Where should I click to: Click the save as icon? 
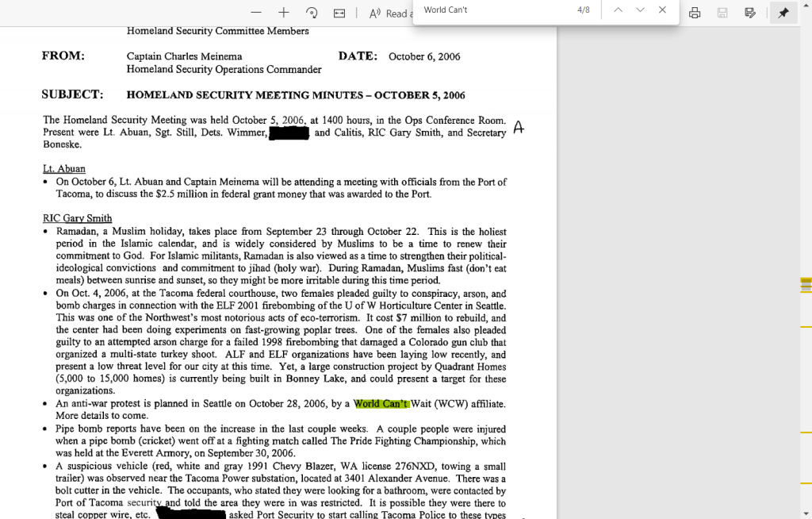[x=750, y=13]
